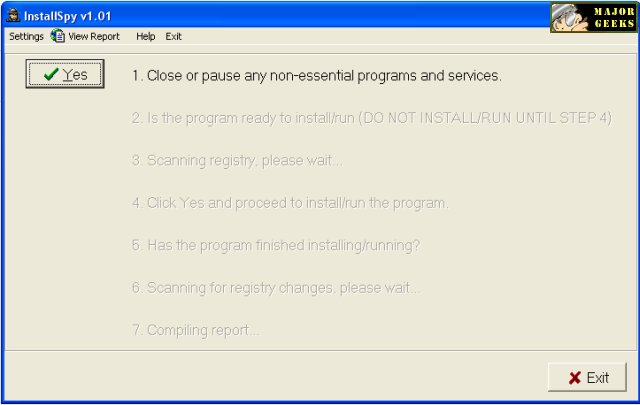Open the Help menu
640x405 pixels.
[146, 36]
